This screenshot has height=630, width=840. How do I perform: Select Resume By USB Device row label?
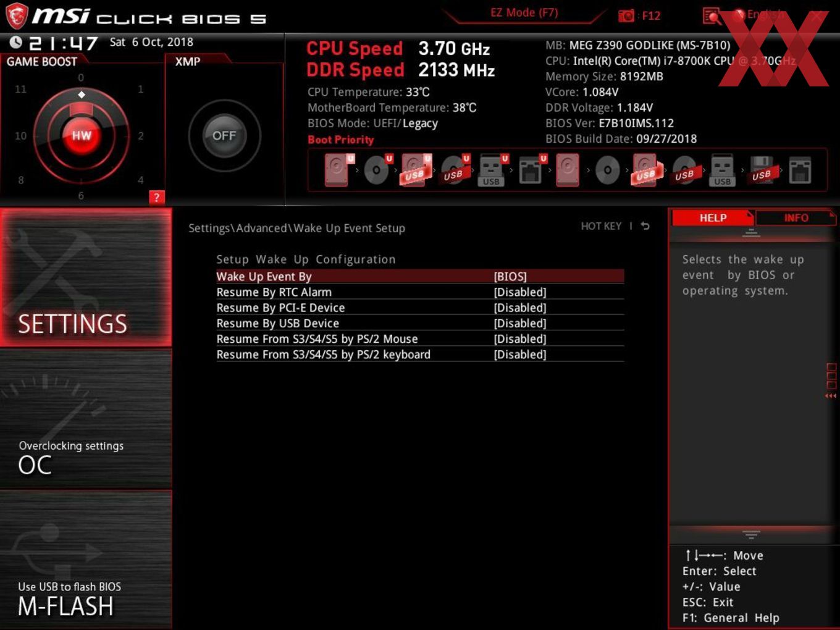[x=277, y=323]
